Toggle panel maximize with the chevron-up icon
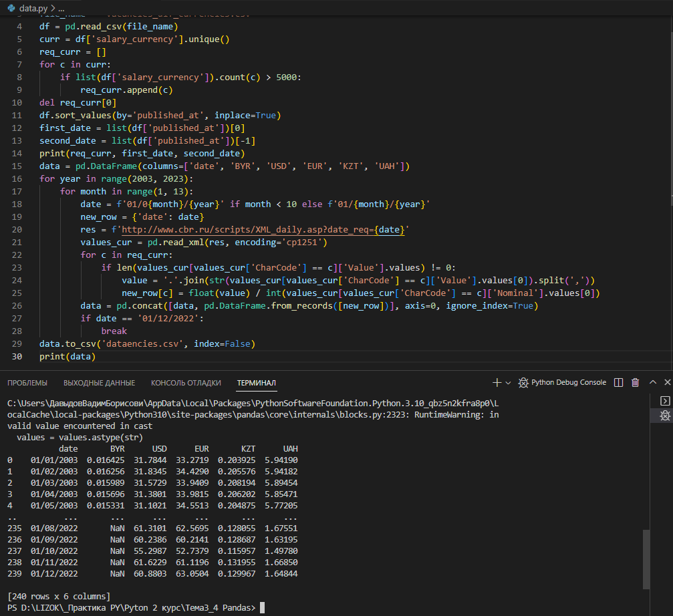This screenshot has width=673, height=616. click(652, 382)
